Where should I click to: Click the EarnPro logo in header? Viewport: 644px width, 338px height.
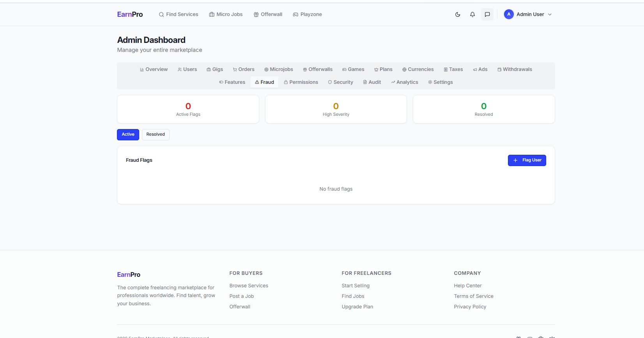[130, 14]
